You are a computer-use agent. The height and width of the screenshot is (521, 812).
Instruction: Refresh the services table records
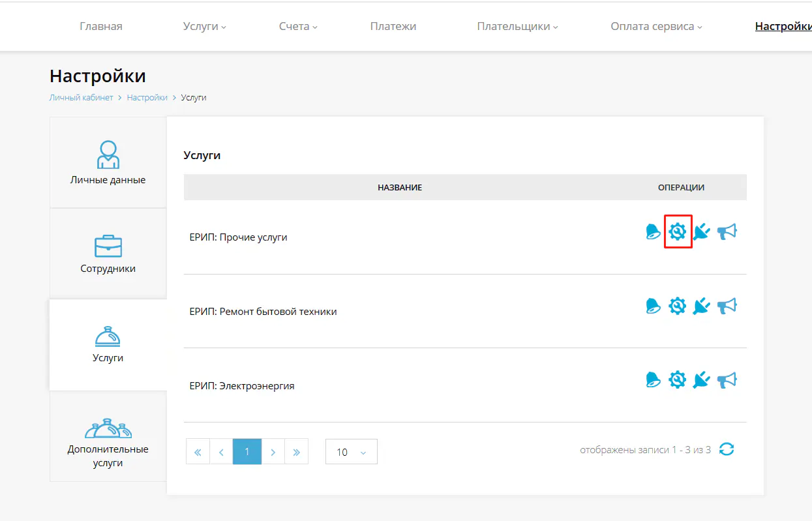[727, 449]
